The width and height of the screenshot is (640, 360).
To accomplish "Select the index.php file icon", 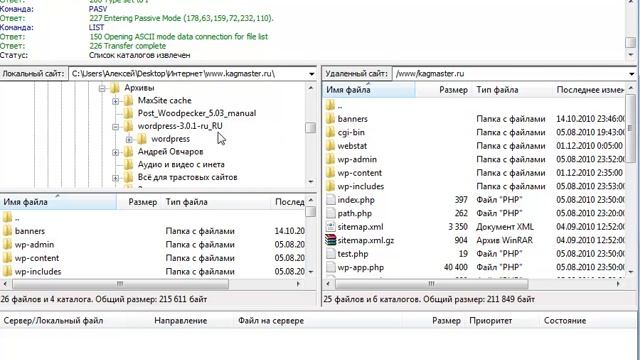I will click(x=331, y=200).
